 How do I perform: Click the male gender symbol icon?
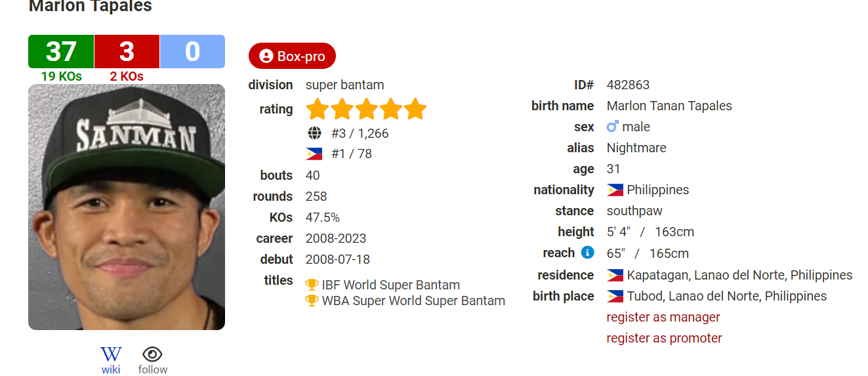[613, 127]
